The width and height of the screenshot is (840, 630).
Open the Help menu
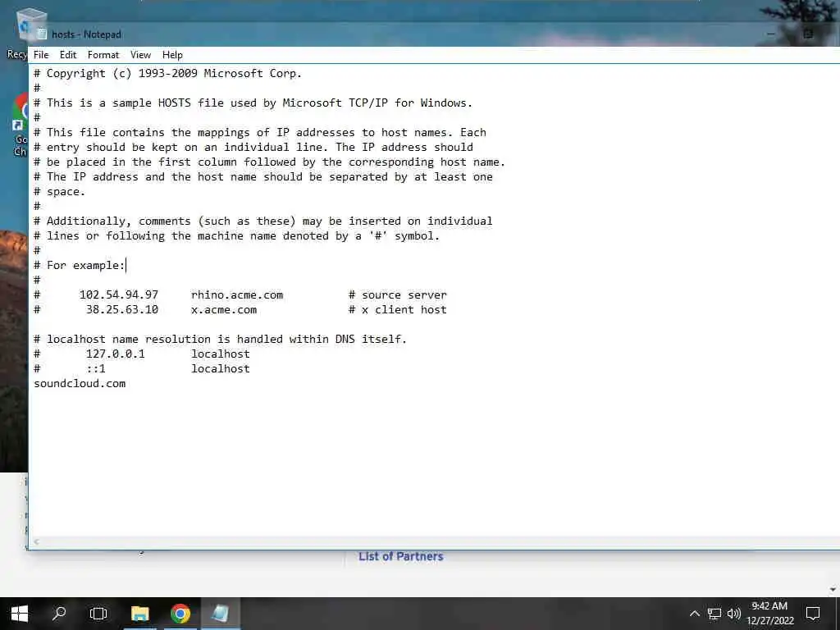(172, 55)
